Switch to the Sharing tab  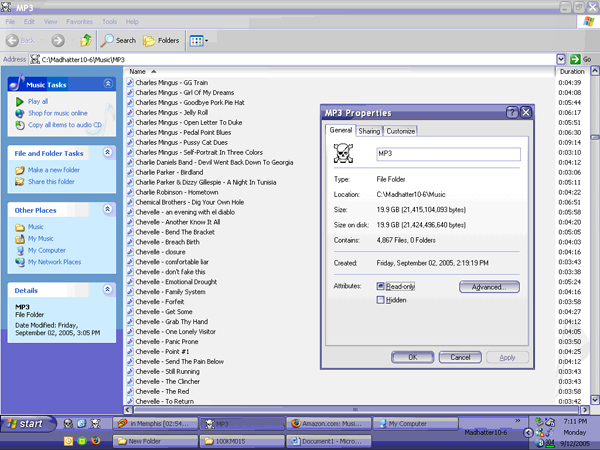point(369,131)
